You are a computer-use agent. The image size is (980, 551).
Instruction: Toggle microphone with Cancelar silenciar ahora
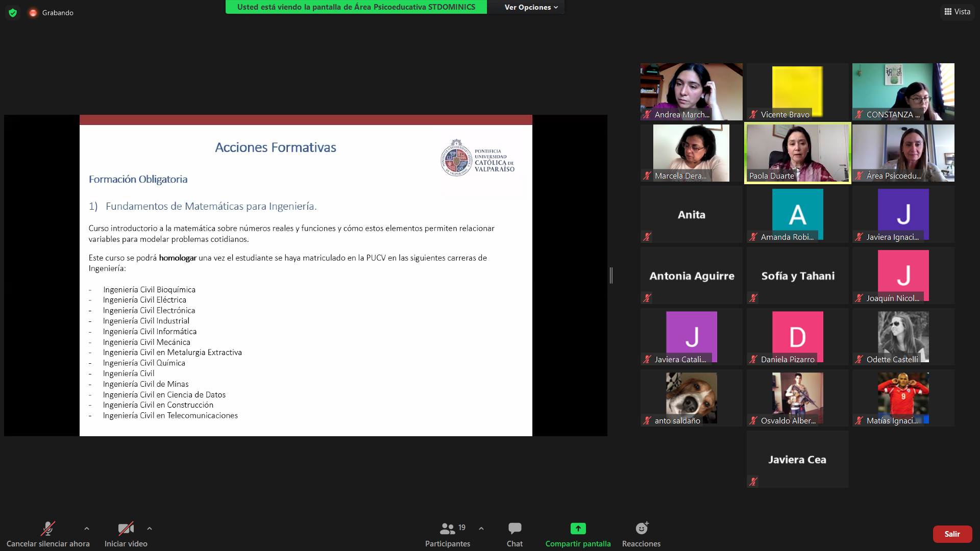(48, 529)
